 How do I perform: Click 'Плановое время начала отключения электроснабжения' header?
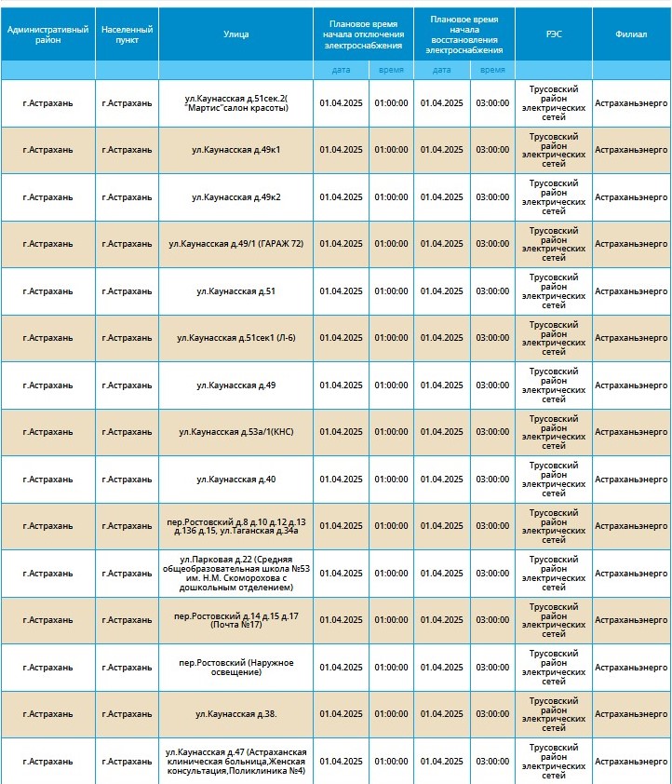(363, 33)
